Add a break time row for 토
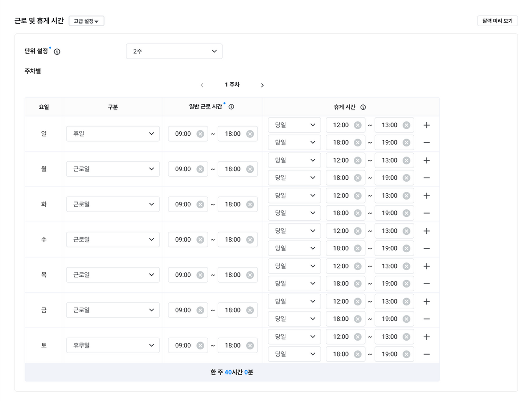 point(426,337)
